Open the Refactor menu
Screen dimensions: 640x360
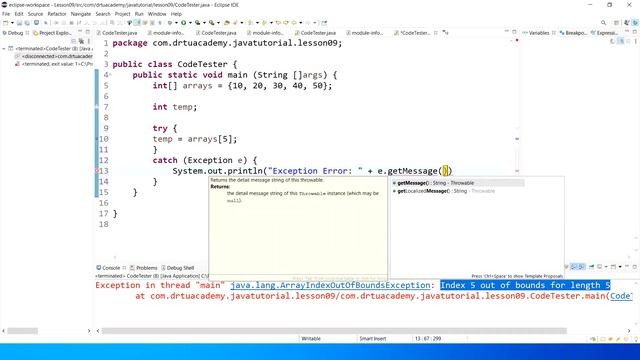[57, 14]
